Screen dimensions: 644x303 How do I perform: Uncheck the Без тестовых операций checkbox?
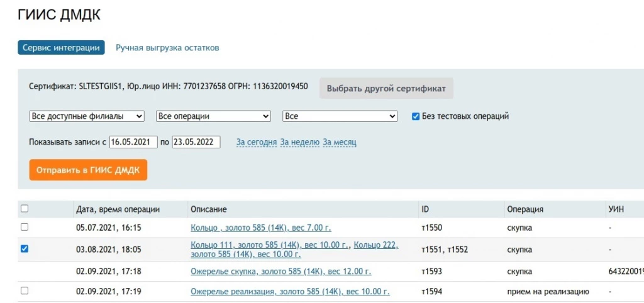[x=416, y=116]
